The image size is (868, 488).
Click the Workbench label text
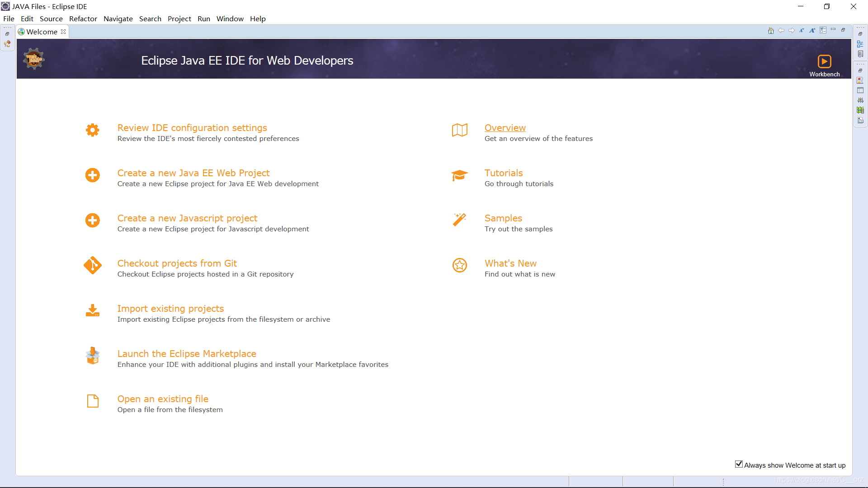pos(825,74)
